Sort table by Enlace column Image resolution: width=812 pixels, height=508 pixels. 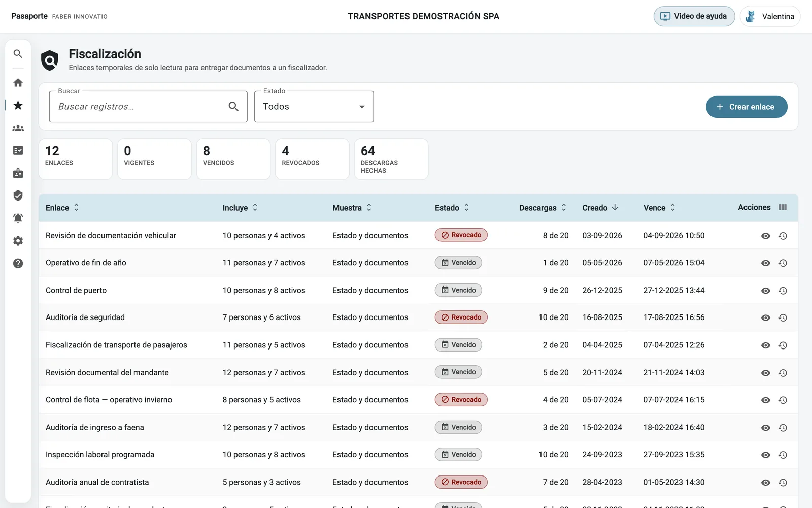62,208
